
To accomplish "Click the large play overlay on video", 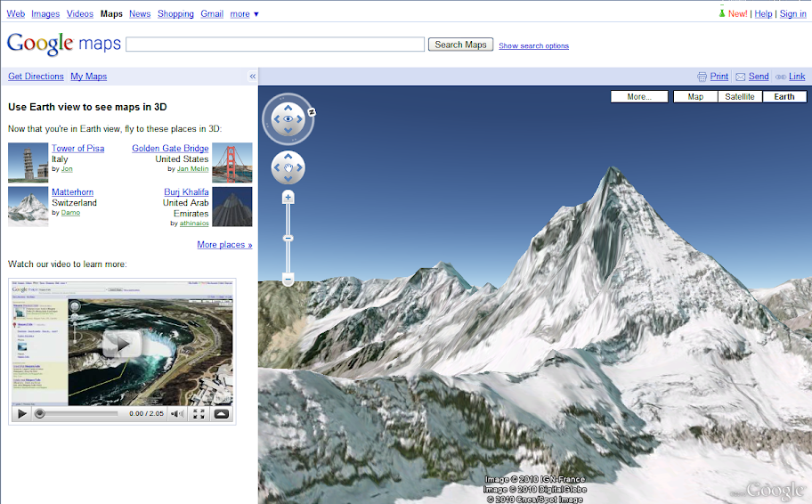I will (122, 344).
